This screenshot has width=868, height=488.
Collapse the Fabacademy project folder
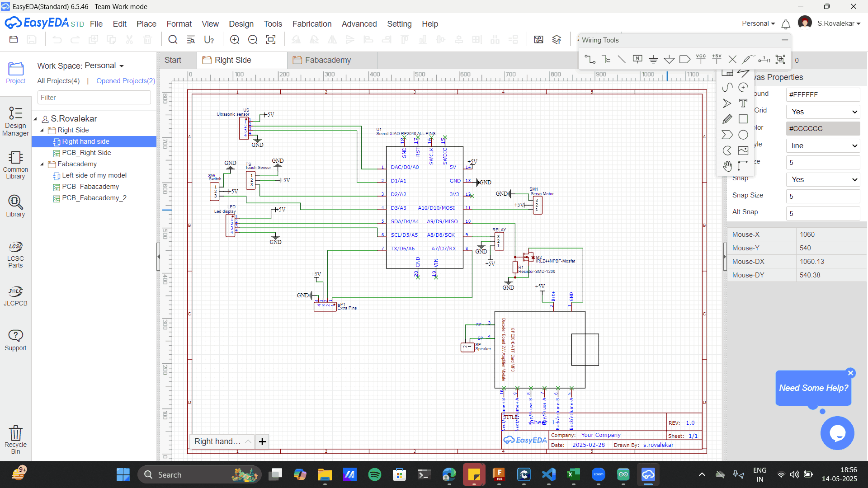point(42,164)
